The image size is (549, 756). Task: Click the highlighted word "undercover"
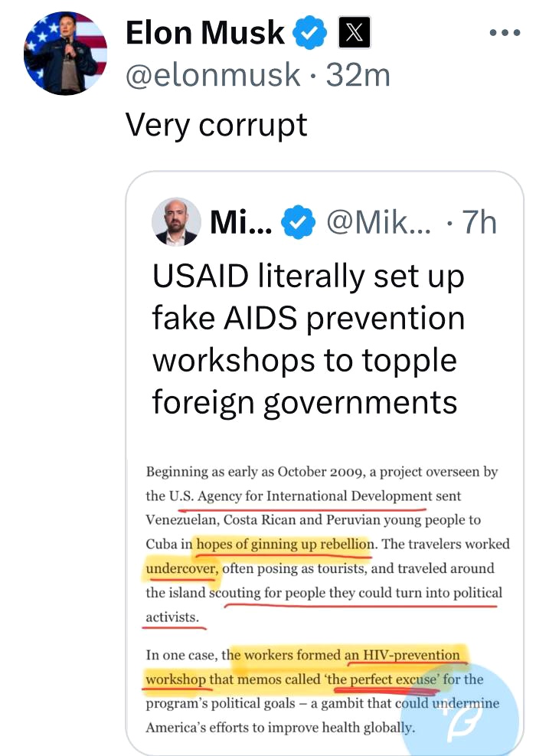click(x=181, y=569)
